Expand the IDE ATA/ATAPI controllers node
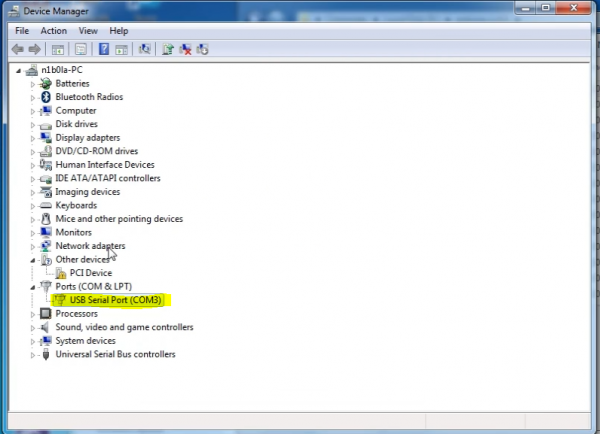The width and height of the screenshot is (600, 434). pyautogui.click(x=33, y=179)
